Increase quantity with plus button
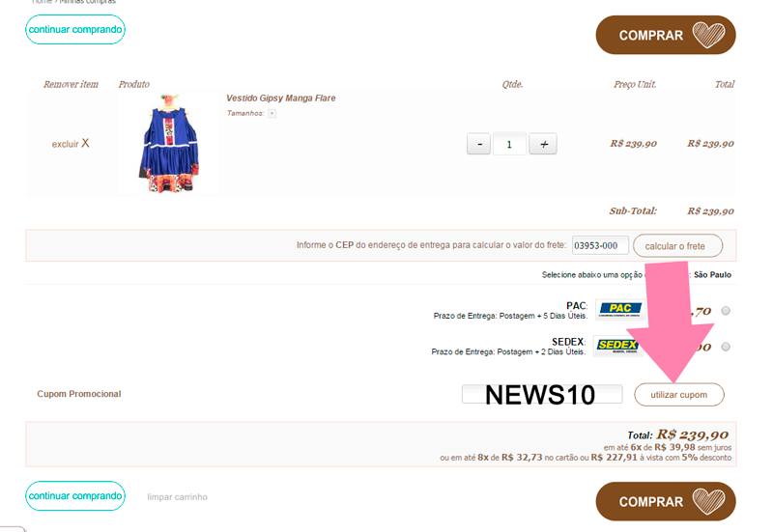 pyautogui.click(x=543, y=144)
